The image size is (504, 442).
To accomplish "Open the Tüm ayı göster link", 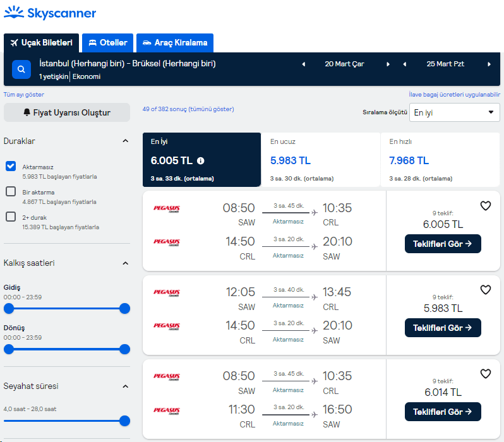I will tap(24, 94).
